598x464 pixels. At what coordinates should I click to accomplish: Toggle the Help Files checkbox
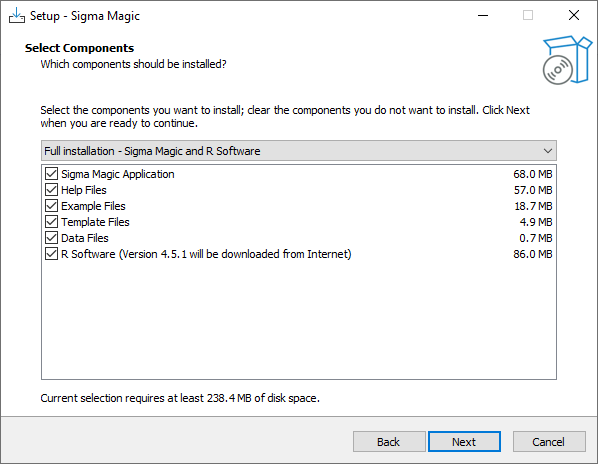(51, 190)
